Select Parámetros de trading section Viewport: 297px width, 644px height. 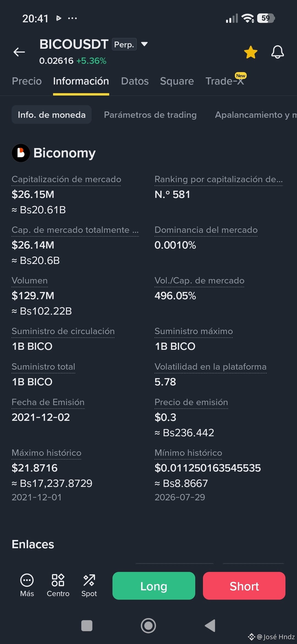click(150, 115)
